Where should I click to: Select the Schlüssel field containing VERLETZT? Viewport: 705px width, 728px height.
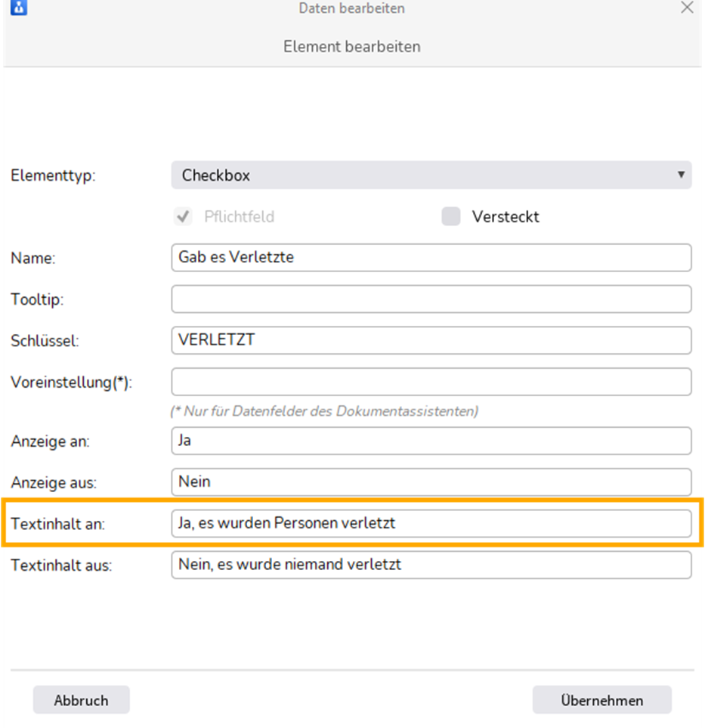[431, 340]
